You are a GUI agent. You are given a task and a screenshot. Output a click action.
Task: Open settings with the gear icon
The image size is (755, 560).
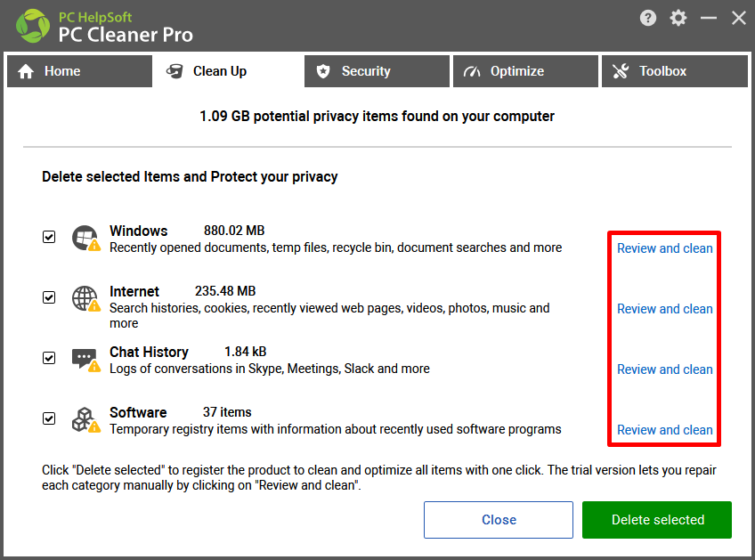click(678, 19)
